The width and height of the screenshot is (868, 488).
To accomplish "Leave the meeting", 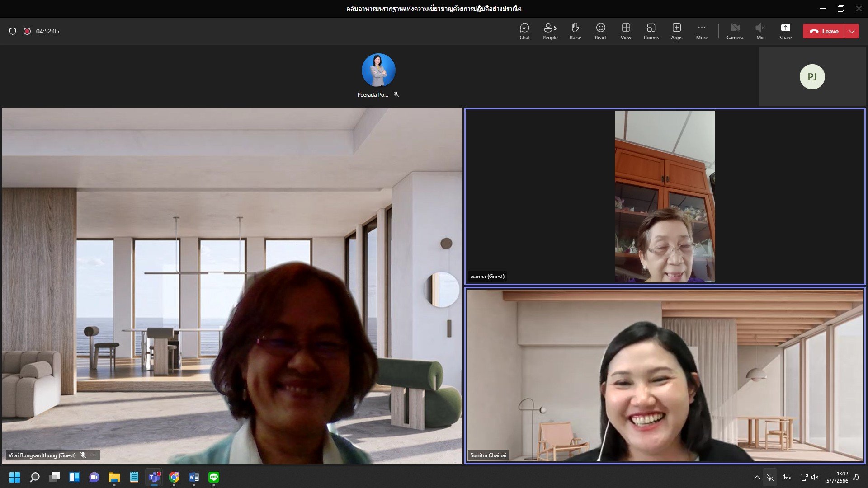I will coord(824,31).
